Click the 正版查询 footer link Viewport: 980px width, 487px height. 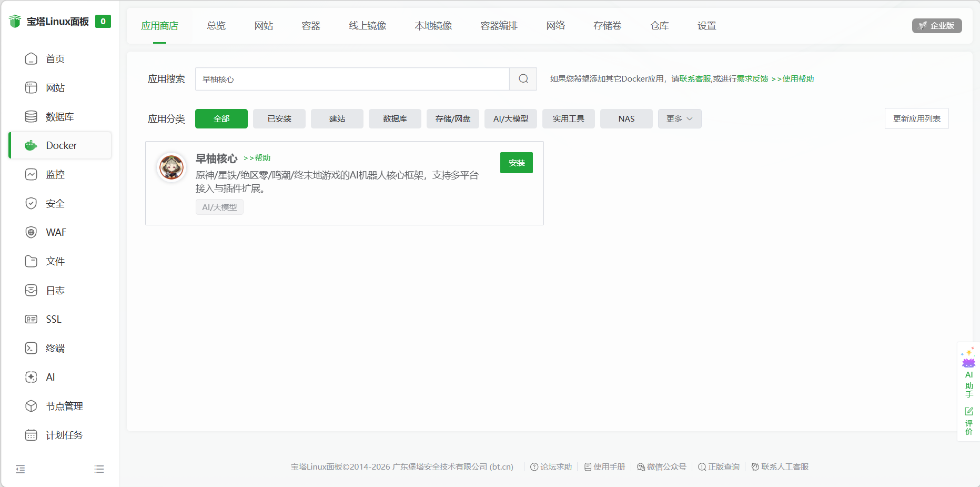coord(719,467)
